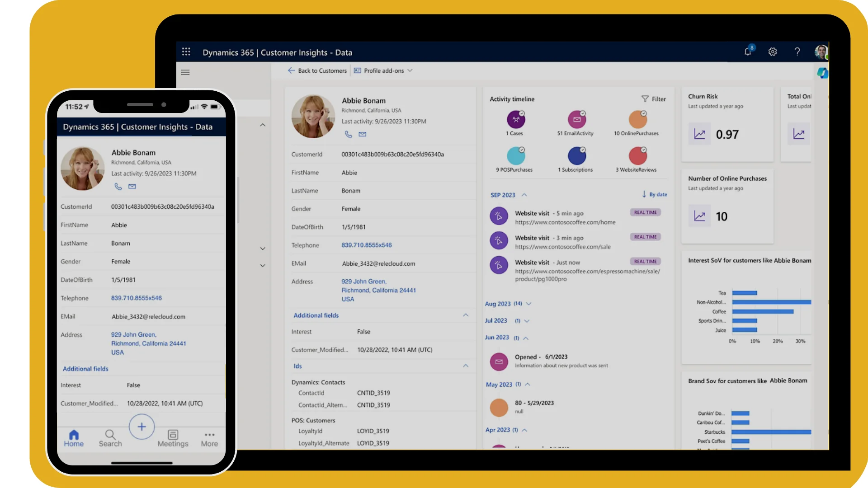Screen dimensions: 868x488
Task: Click CustomerId value on tablet
Action: (x=392, y=154)
